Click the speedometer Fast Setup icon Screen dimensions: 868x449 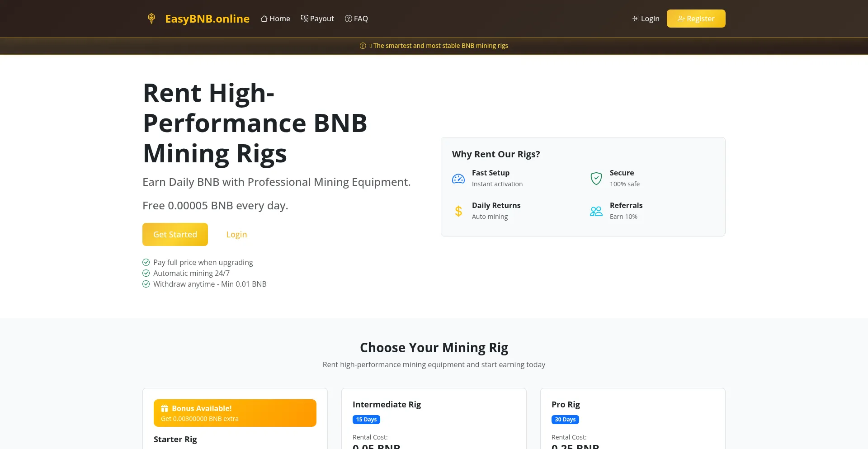click(458, 179)
